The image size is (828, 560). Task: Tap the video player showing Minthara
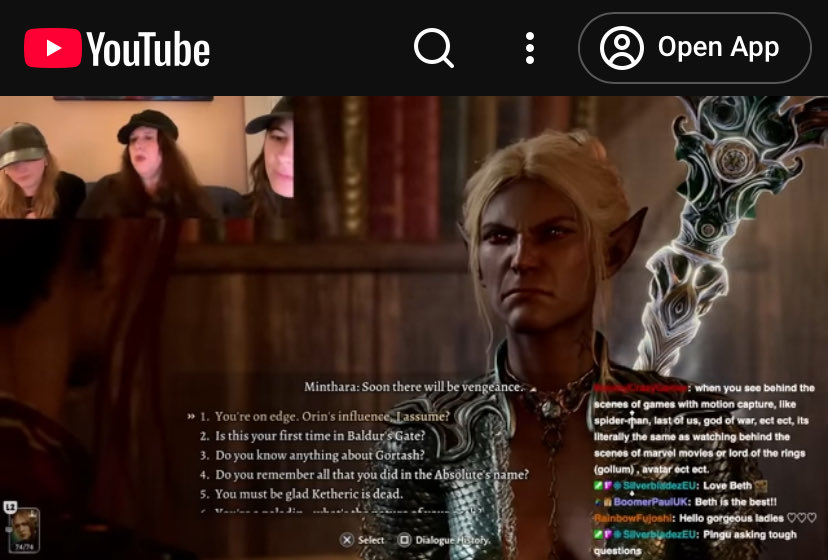coord(414,328)
